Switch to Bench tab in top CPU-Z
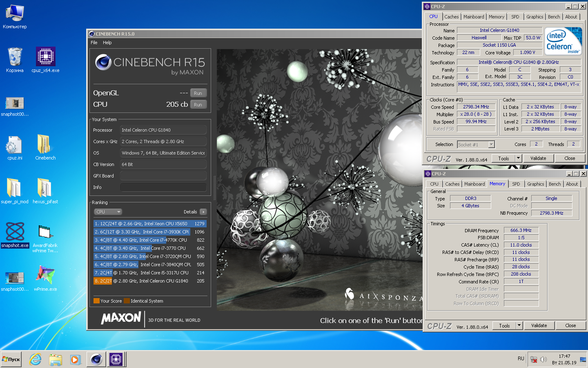The image size is (588, 368). click(554, 17)
